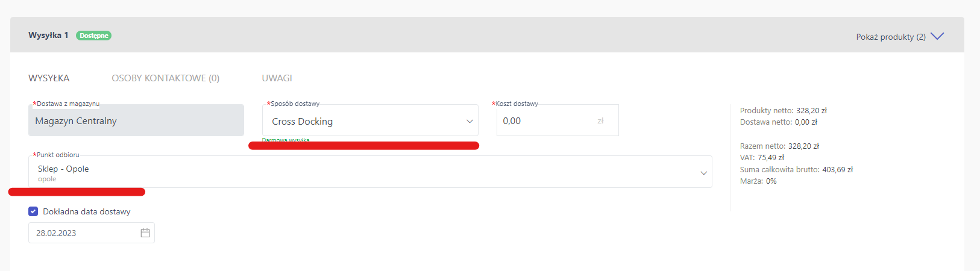980x271 pixels.
Task: Click the green Dostępne status badge
Action: 94,36
